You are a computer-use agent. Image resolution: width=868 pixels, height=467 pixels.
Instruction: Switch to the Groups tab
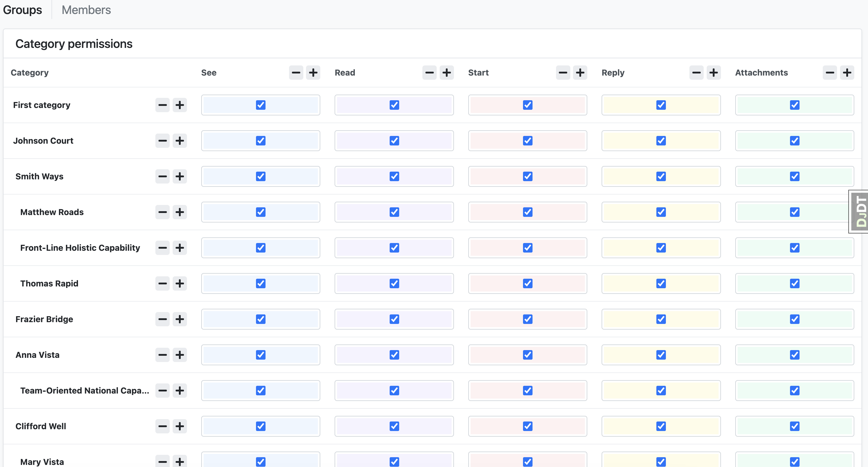(23, 10)
